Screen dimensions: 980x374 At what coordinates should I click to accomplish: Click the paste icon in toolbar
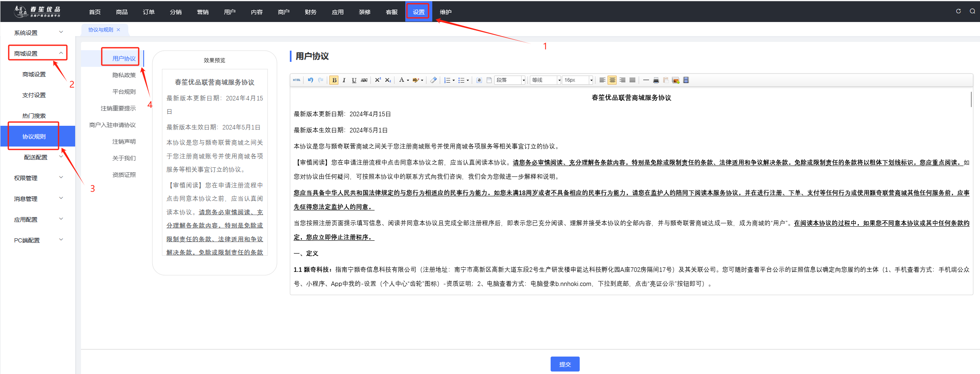(666, 80)
